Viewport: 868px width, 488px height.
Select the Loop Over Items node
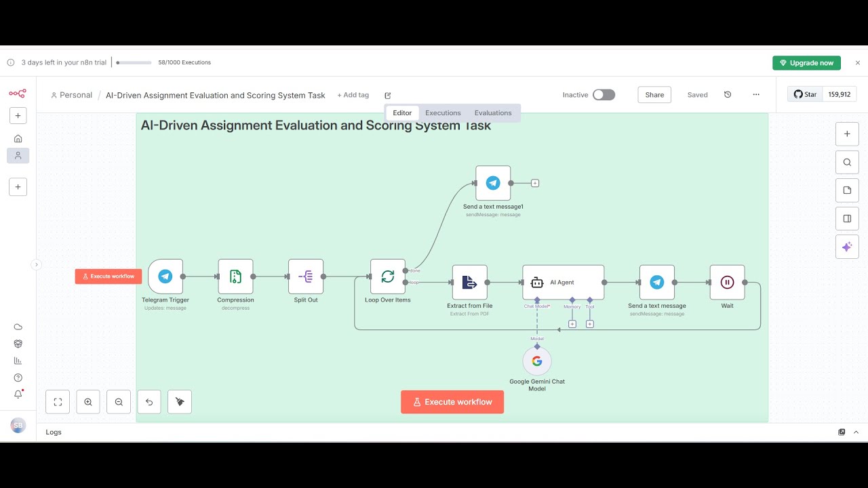pyautogui.click(x=388, y=277)
